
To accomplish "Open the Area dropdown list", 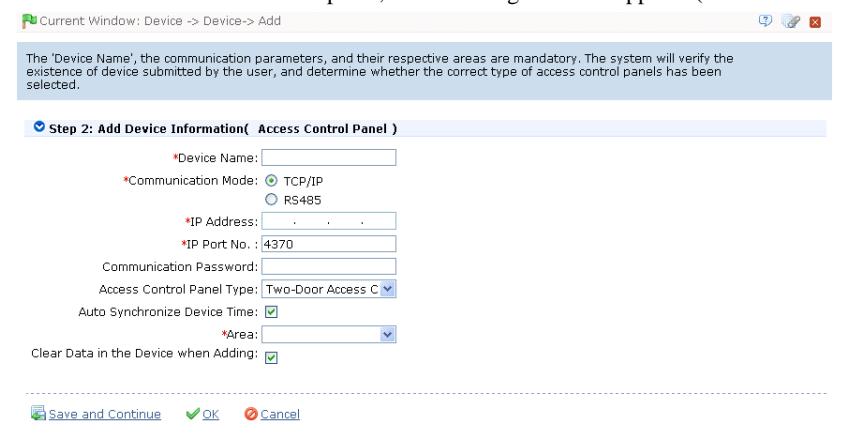I will [329, 334].
